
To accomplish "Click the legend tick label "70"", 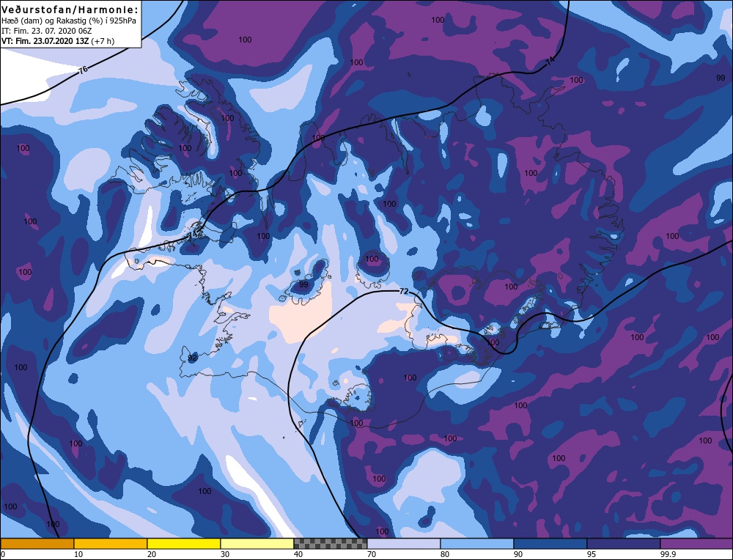I will tap(372, 554).
